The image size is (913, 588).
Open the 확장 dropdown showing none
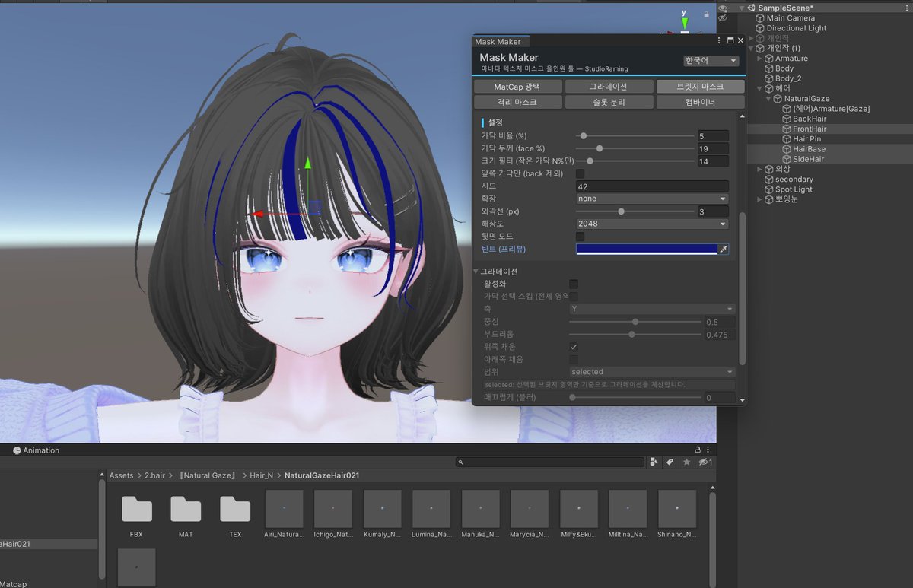point(652,199)
